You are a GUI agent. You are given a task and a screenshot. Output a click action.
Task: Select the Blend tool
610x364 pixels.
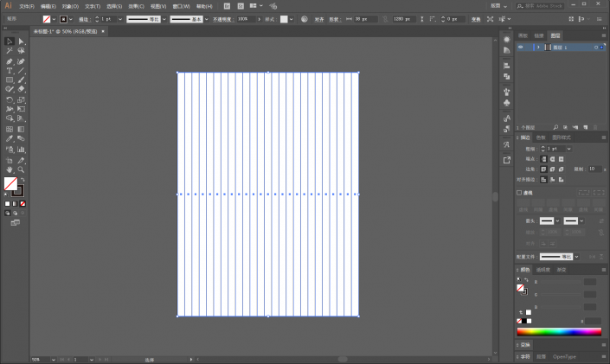(22, 139)
